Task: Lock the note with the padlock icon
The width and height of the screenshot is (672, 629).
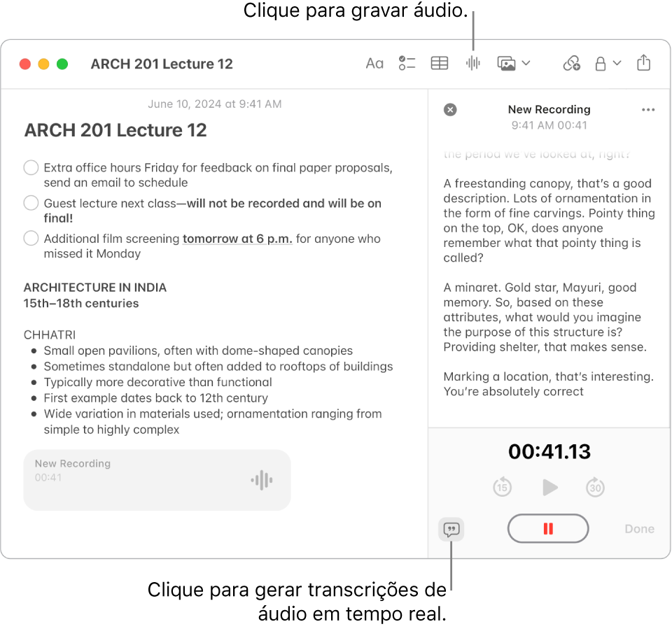Action: (601, 64)
